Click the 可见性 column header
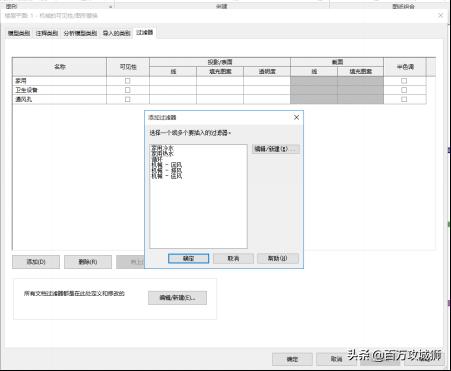Viewport: 451px width, 371px height. [x=128, y=67]
